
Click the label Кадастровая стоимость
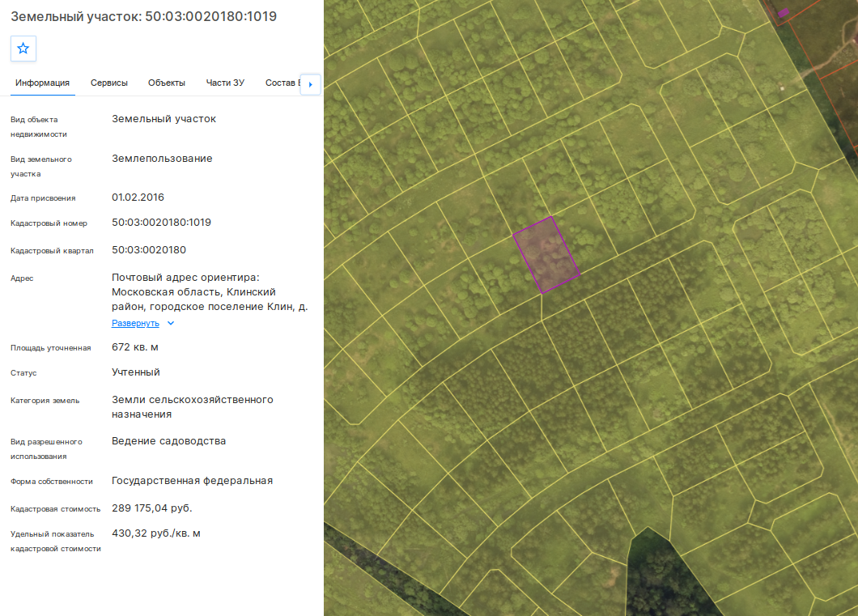[x=55, y=509]
